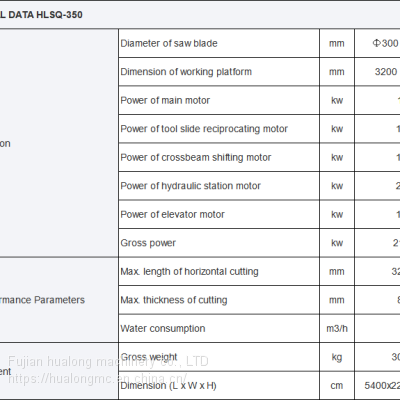Click 'Power of main motor' text
Viewport: 400px width, 400px height.
click(165, 100)
